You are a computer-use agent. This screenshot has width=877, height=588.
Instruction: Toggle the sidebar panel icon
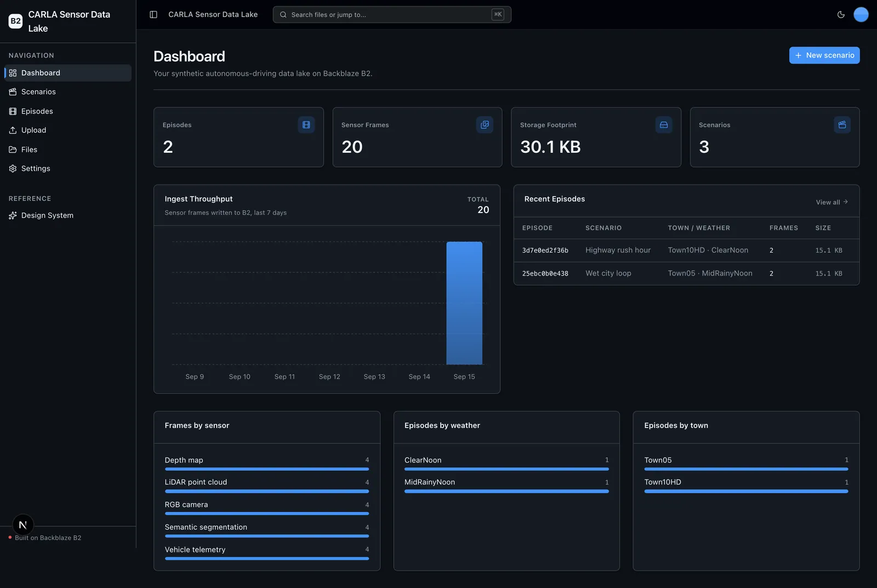[153, 15]
